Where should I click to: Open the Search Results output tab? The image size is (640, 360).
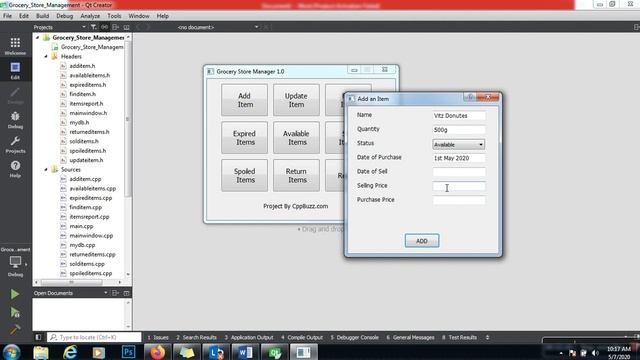(x=196, y=337)
